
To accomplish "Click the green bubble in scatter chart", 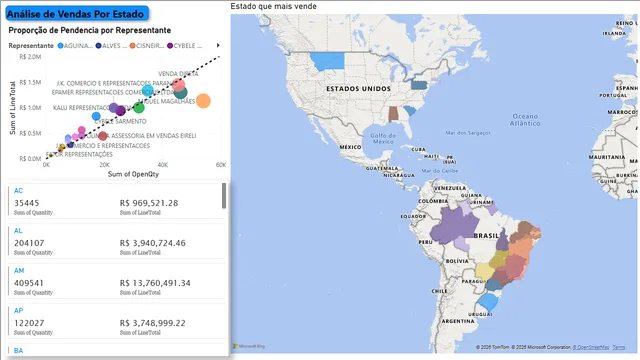I will [x=139, y=108].
